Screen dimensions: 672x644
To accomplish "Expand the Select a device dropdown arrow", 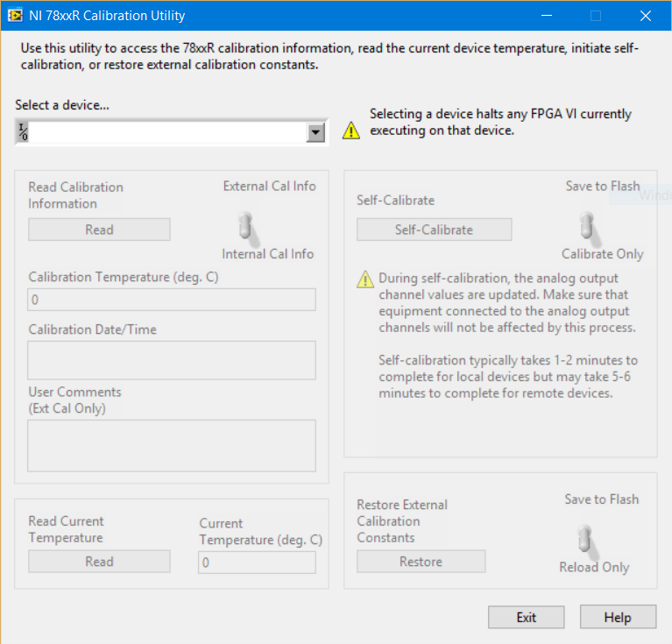I will click(x=315, y=132).
